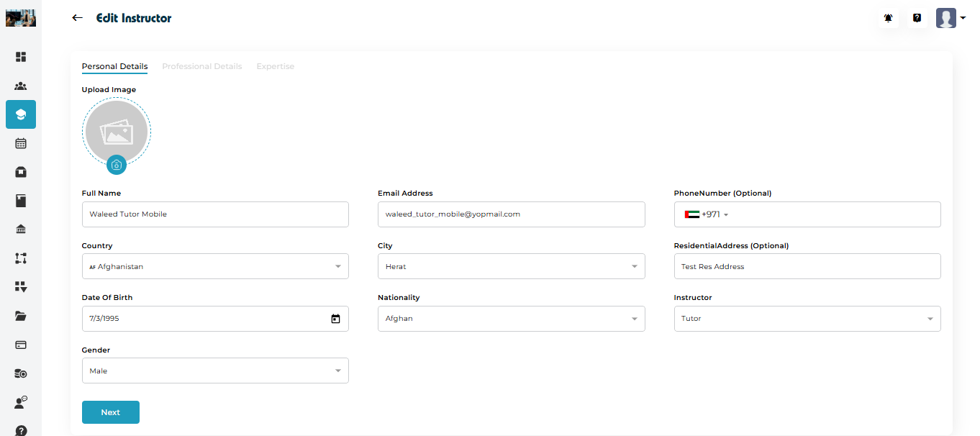Switch to the Professional Details tab
980x436 pixels.
pos(201,66)
